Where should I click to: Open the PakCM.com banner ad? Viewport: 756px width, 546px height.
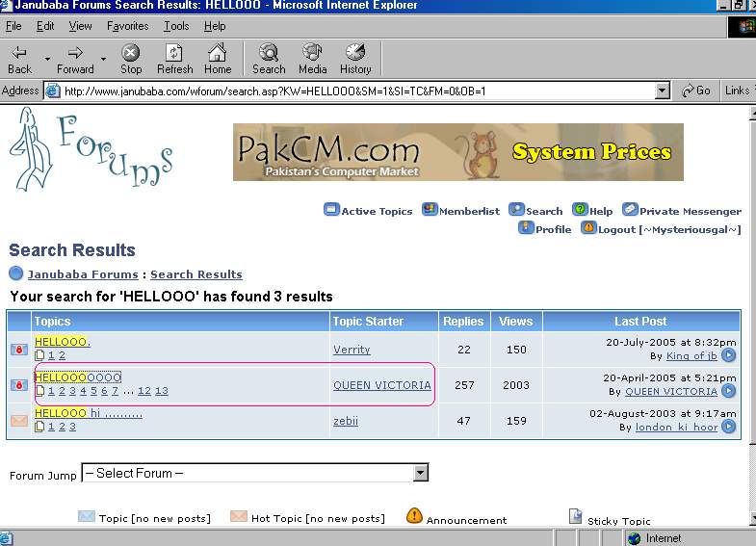tap(458, 152)
